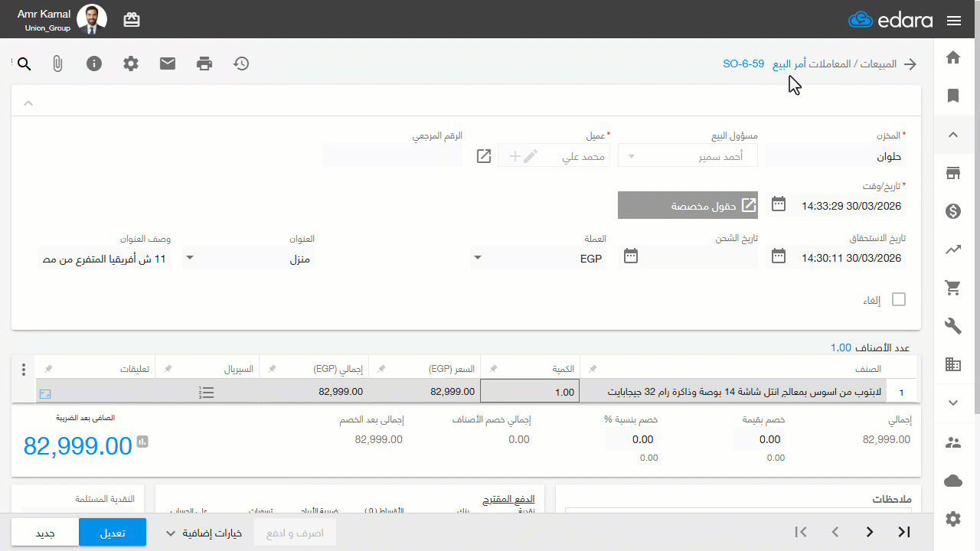Screen dimensions: 980x551
Task: Open the gift box icon in header
Action: [x=132, y=20]
